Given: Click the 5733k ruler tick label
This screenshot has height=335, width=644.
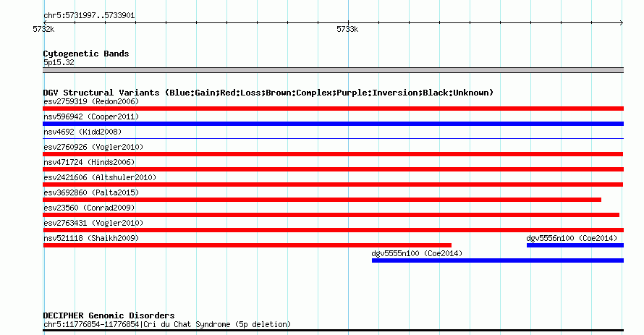Looking at the screenshot, I should tap(347, 29).
